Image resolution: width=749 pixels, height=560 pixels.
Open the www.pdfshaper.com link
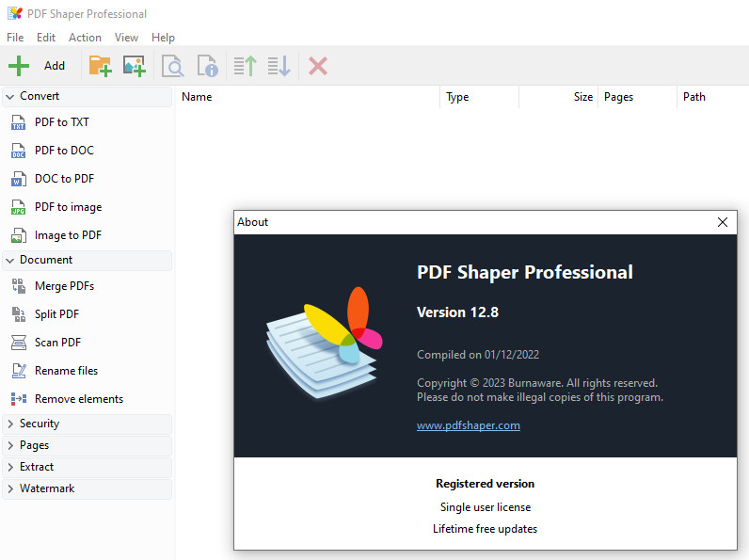click(x=469, y=425)
